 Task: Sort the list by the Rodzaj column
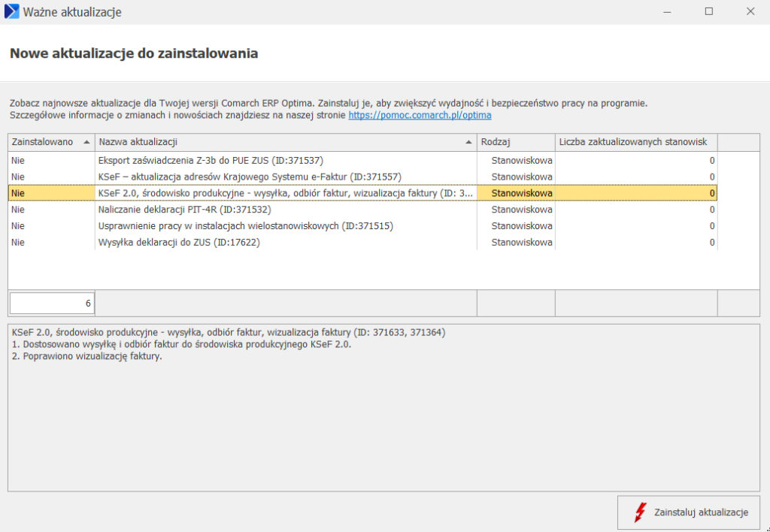[515, 142]
